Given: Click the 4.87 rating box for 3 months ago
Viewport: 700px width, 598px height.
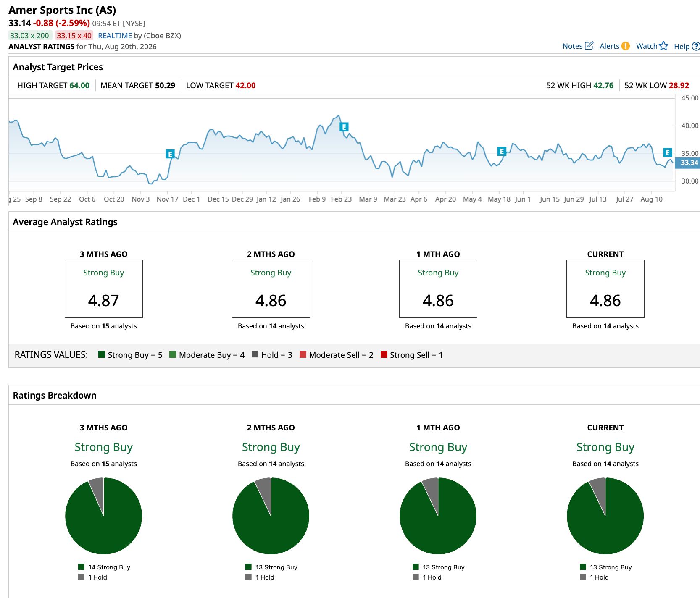Looking at the screenshot, I should tap(104, 289).
